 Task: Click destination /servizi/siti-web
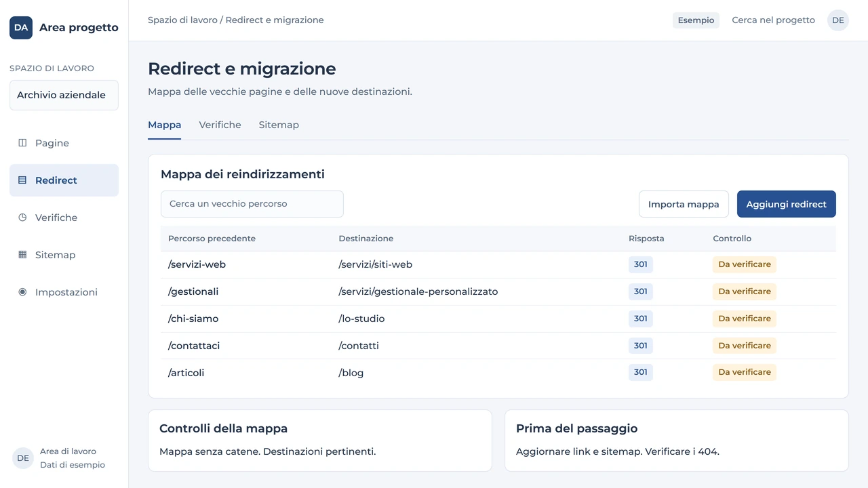click(376, 264)
